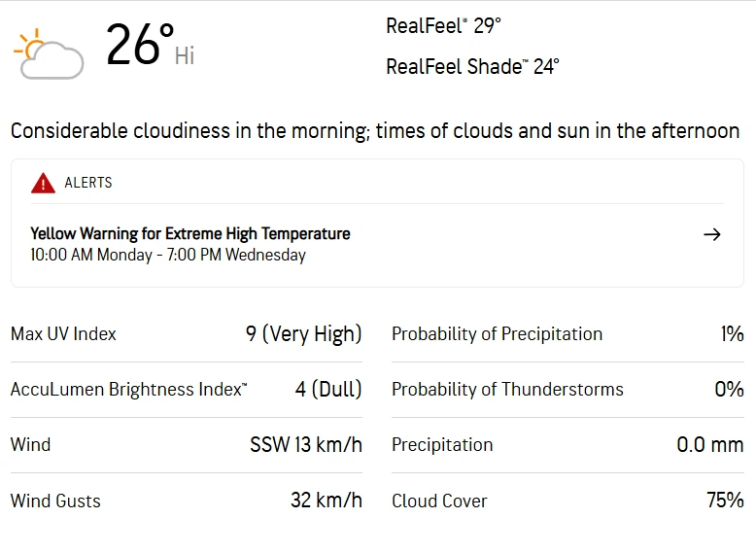Click the Probability of Precipitation label
Image resolution: width=756 pixels, height=553 pixels.
(498, 334)
